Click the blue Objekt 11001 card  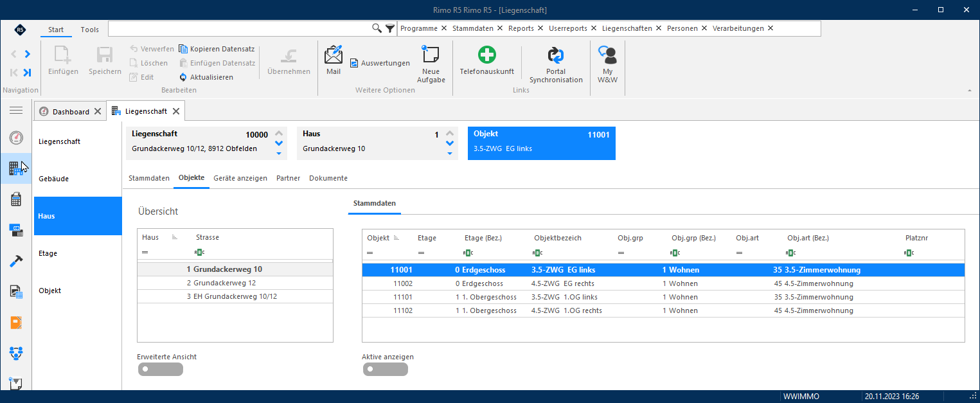(x=542, y=143)
